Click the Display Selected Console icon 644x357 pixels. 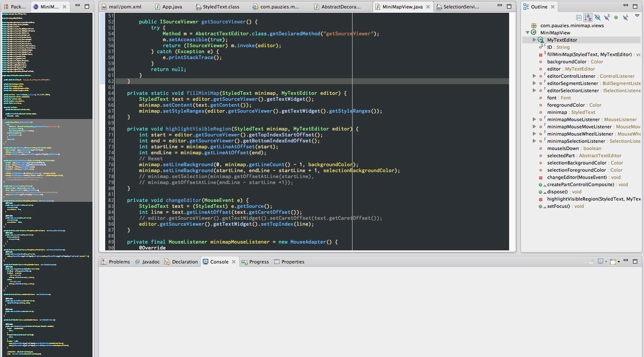[601, 261]
